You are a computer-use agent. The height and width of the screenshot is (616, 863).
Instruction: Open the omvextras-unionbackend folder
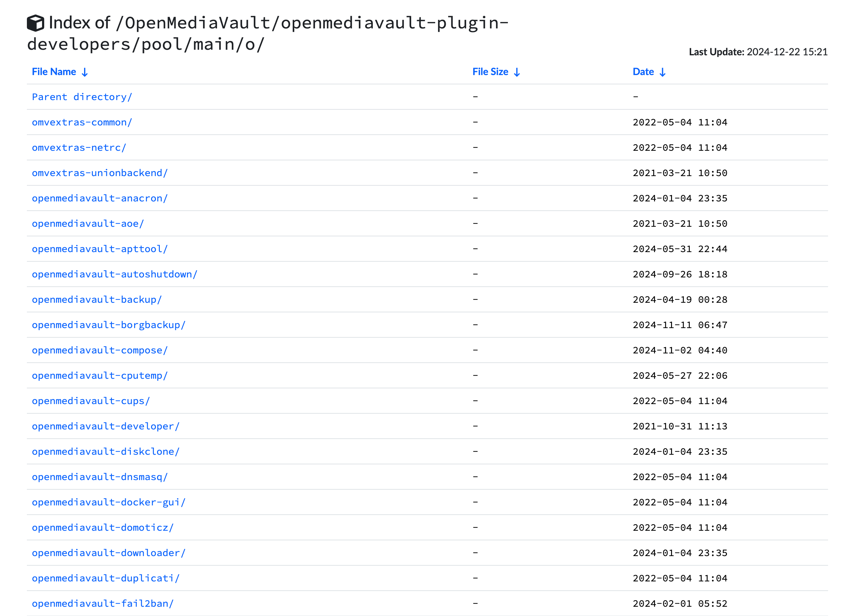click(x=100, y=173)
